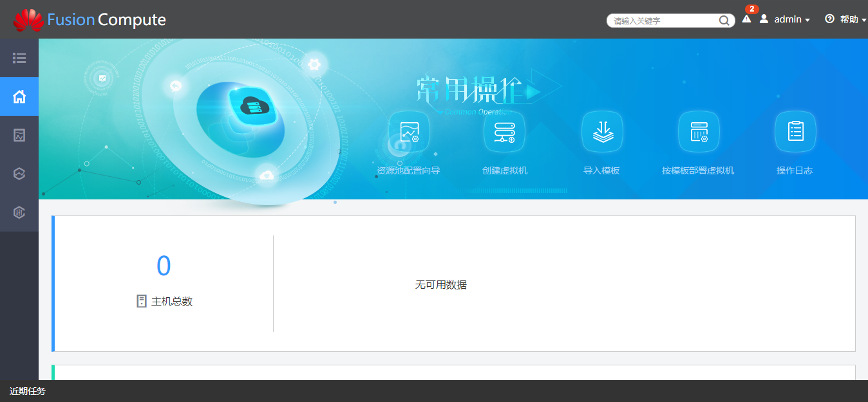This screenshot has width=868, height=402.
Task: Click the resource layers icon in the sidebar
Action: click(x=19, y=174)
